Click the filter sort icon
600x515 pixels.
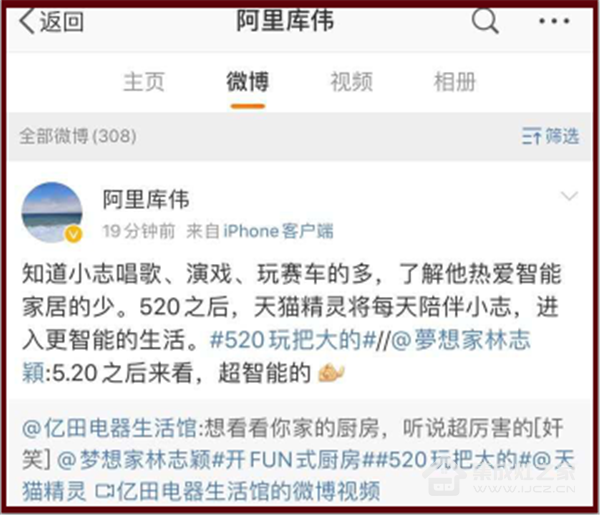[x=532, y=136]
